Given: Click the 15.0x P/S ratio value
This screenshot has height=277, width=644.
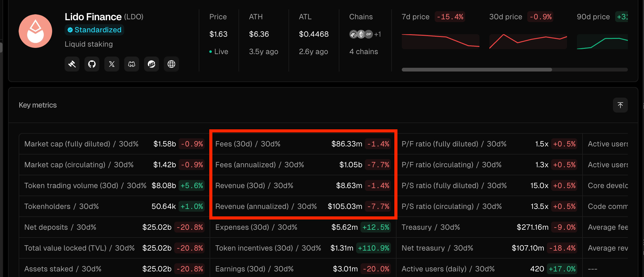Looking at the screenshot, I should point(539,186).
